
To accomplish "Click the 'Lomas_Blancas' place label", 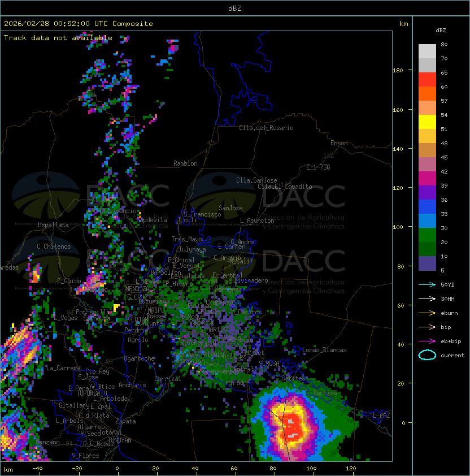I will pos(324,350).
